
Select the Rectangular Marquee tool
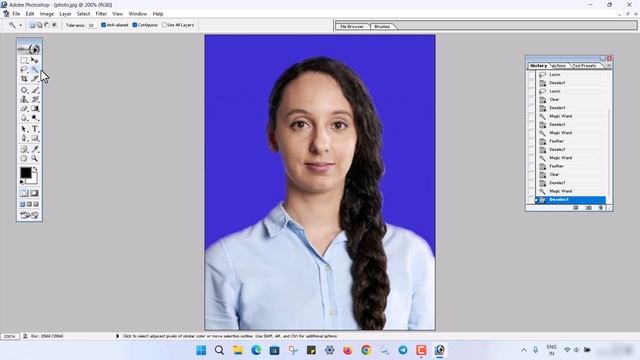pyautogui.click(x=24, y=60)
